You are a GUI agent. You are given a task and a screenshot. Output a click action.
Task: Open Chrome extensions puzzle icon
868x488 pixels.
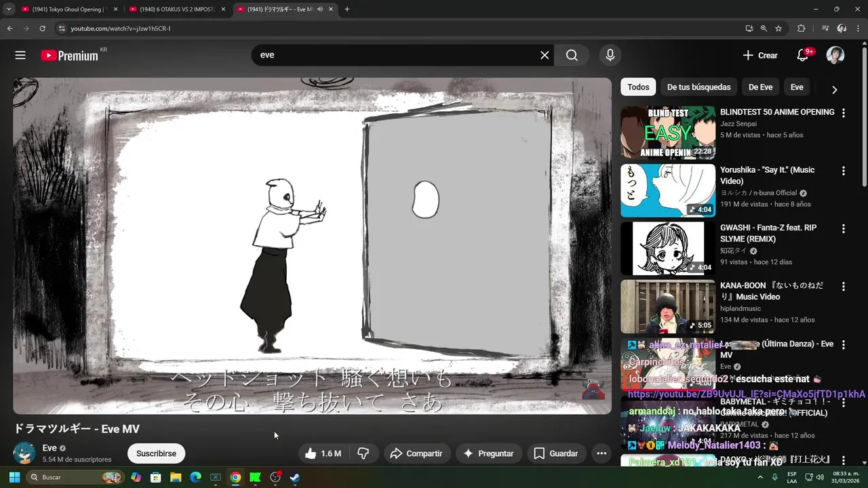[802, 28]
